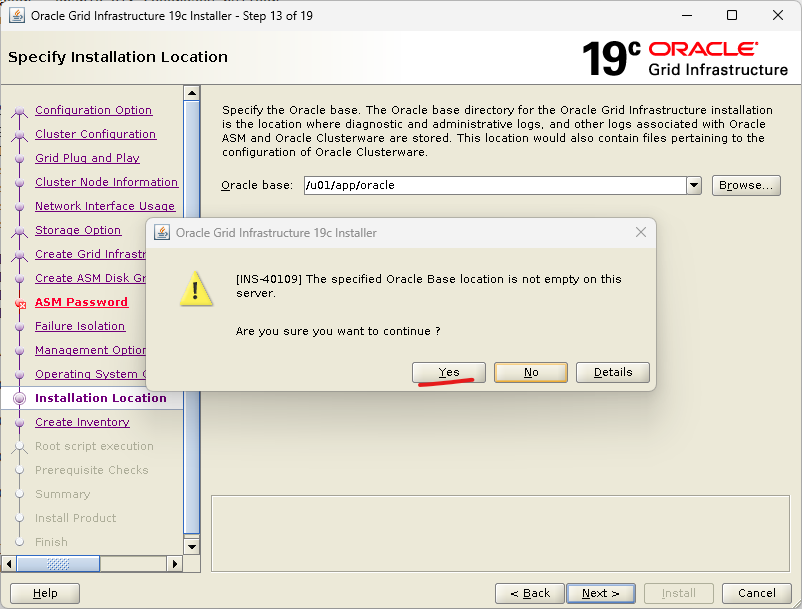The width and height of the screenshot is (802, 609).
Task: Proceed with the Next button
Action: (600, 593)
